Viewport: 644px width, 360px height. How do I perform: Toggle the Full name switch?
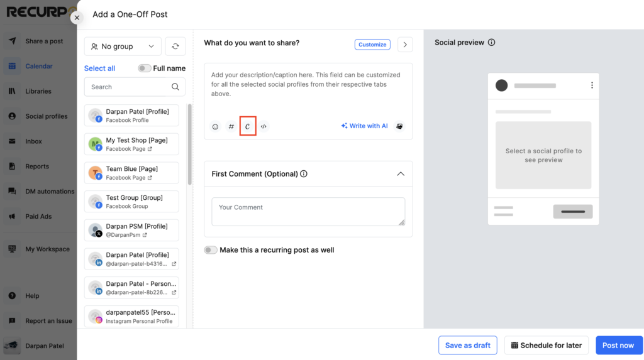pos(144,68)
